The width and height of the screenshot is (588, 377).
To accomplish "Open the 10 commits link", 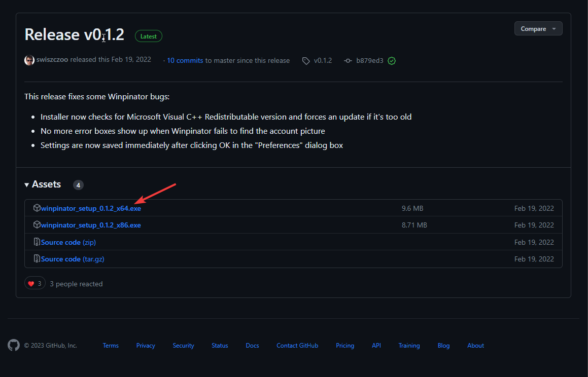I will 185,61.
